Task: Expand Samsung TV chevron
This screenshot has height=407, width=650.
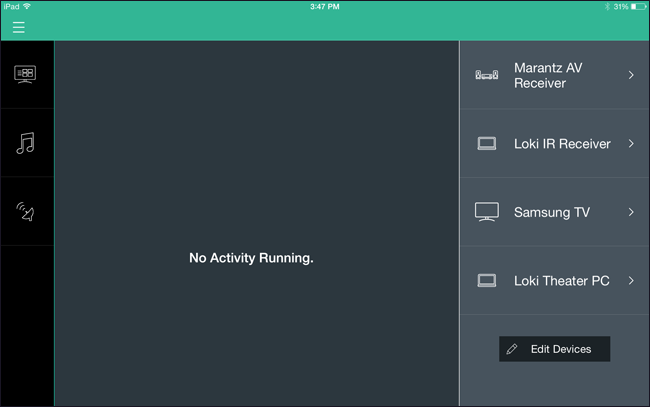Action: click(631, 212)
